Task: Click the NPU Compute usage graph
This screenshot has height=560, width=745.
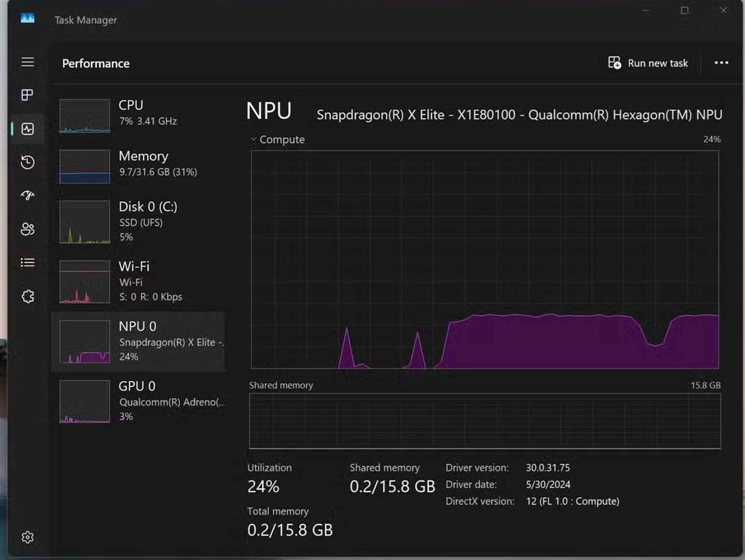Action: click(x=485, y=260)
